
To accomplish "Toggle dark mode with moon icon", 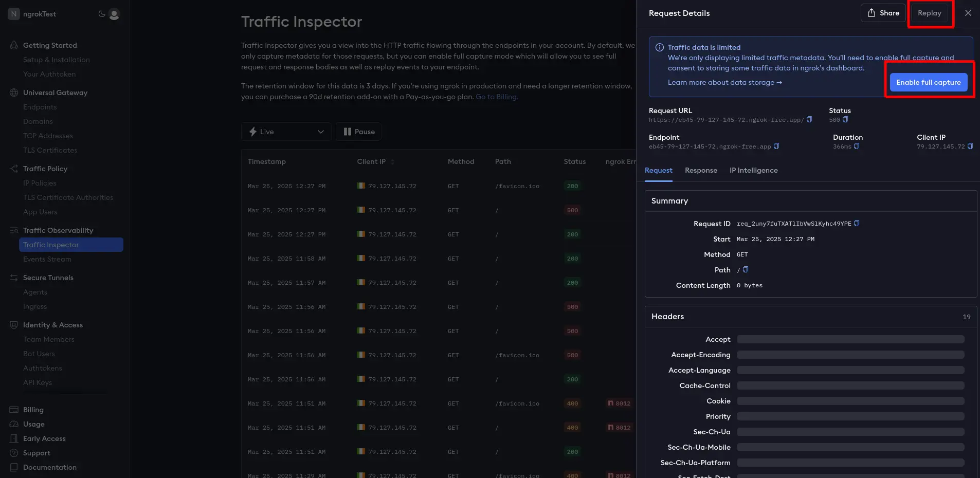I will click(102, 14).
